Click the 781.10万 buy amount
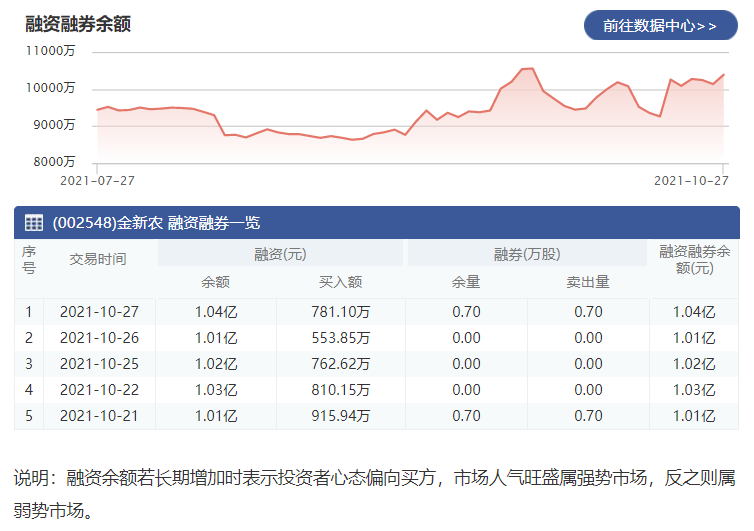 pos(340,312)
